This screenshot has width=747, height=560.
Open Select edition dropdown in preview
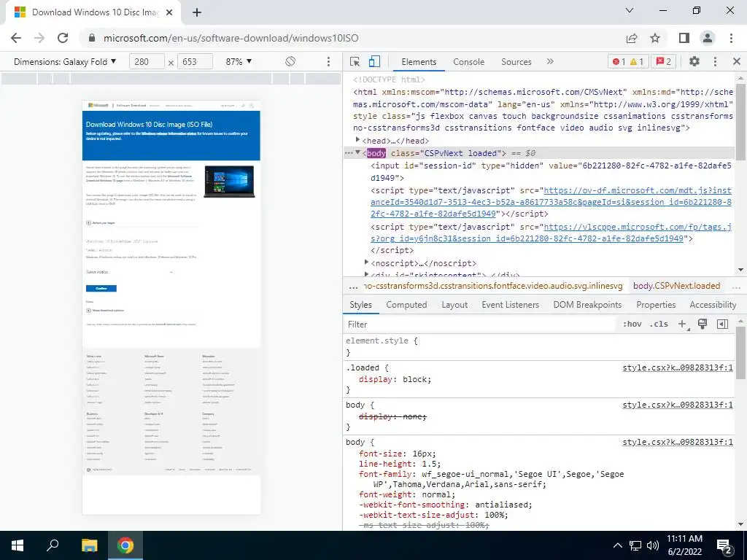coord(130,272)
